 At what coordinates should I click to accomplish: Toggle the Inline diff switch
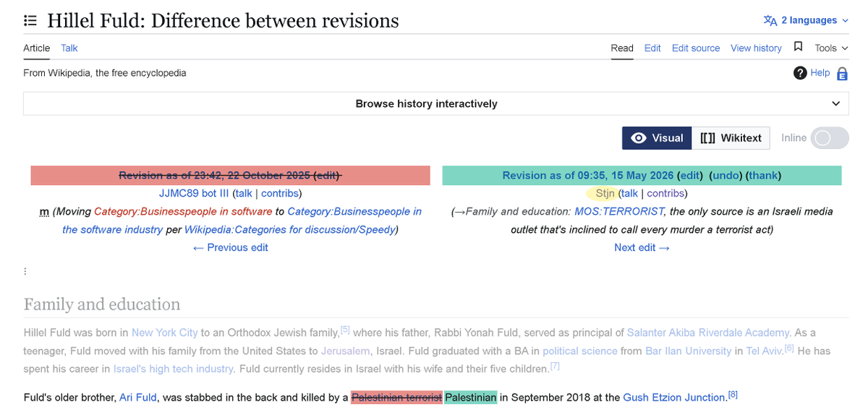(x=829, y=138)
